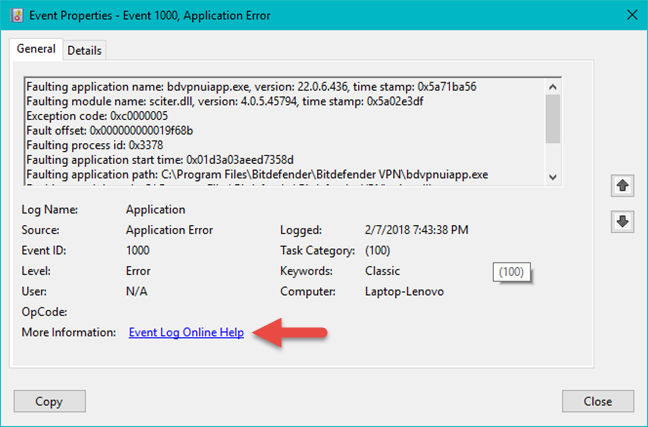
Task: Click the Faulting process id line
Action: click(x=95, y=145)
